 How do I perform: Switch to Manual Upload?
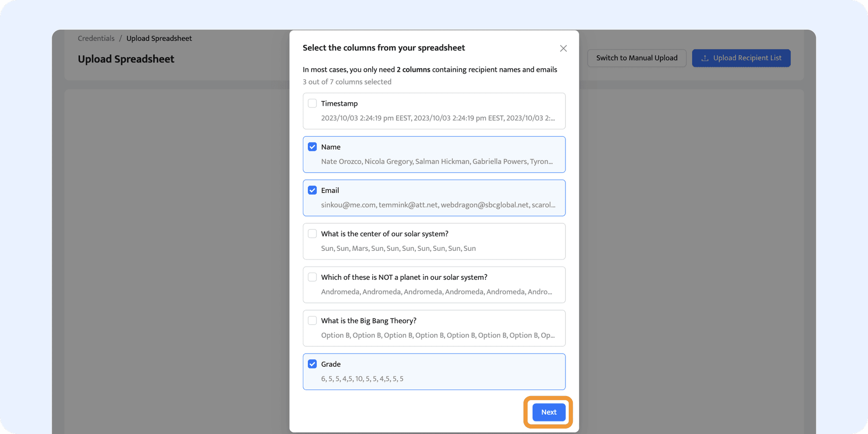tap(637, 58)
